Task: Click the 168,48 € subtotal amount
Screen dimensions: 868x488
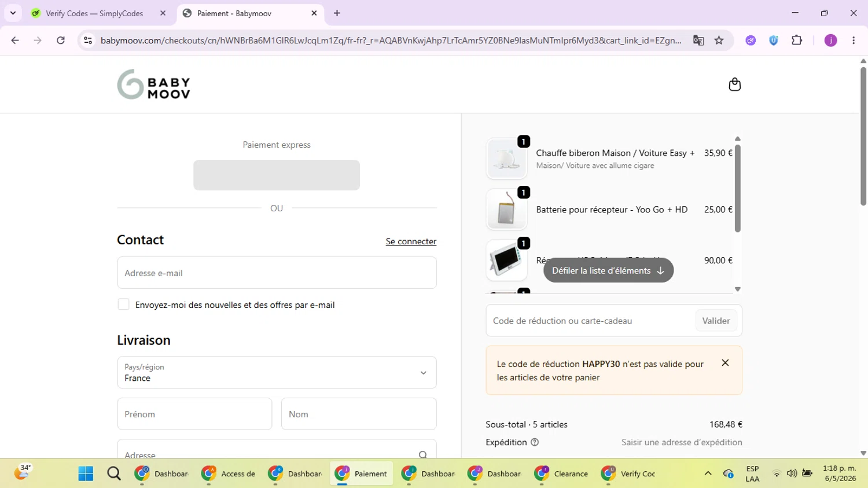Action: (x=726, y=424)
